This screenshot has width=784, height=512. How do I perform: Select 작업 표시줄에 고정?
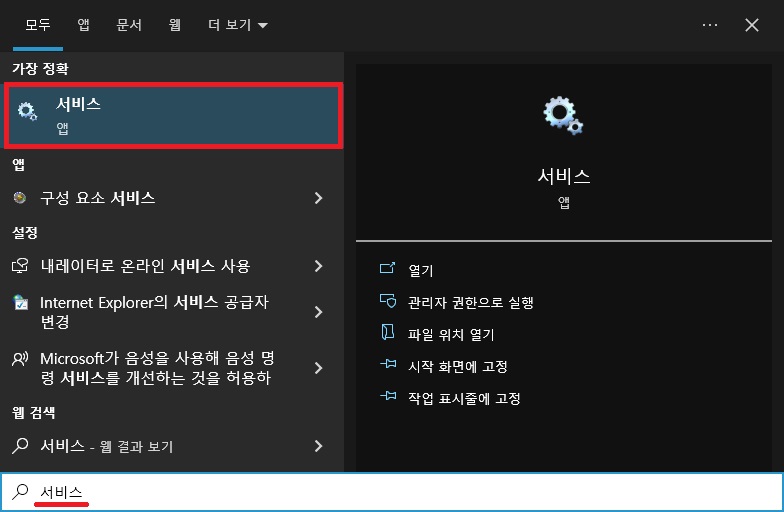click(464, 398)
